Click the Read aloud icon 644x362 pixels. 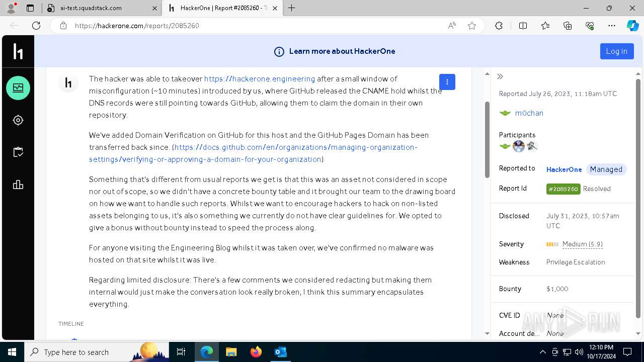(452, 26)
